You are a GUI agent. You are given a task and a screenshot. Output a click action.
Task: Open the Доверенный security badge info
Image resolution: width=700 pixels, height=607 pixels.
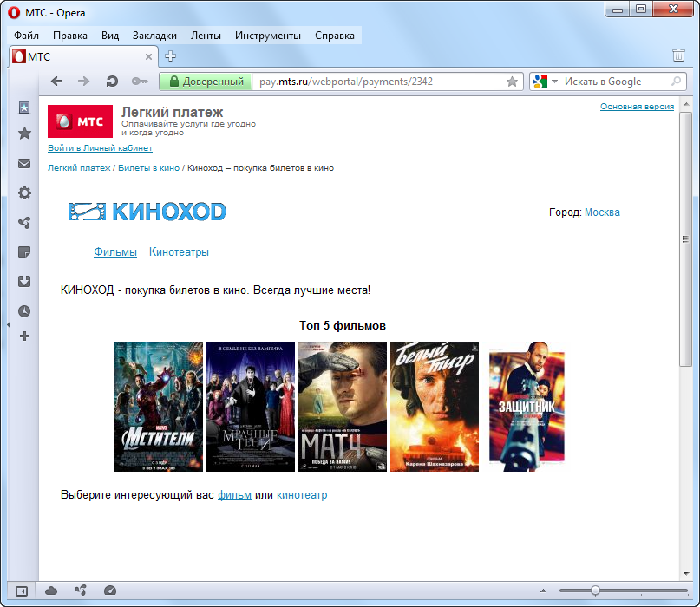click(x=205, y=82)
